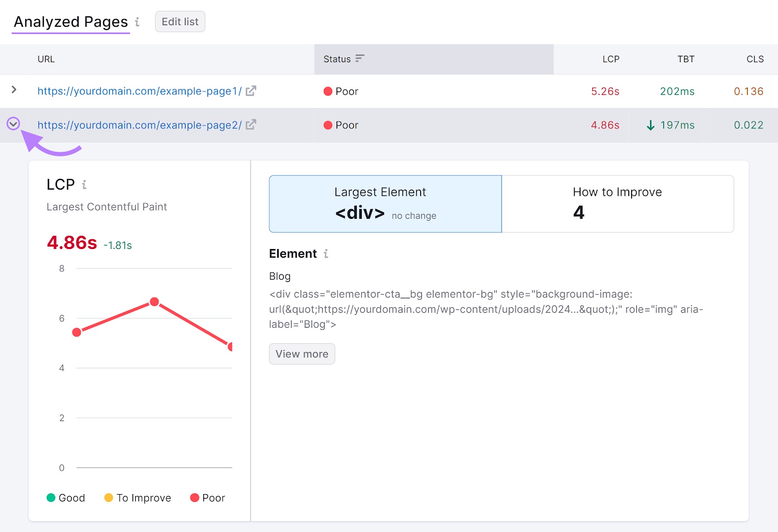Click the down arrow icon next to 197ms
Screen dimensions: 778x532
[651, 125]
